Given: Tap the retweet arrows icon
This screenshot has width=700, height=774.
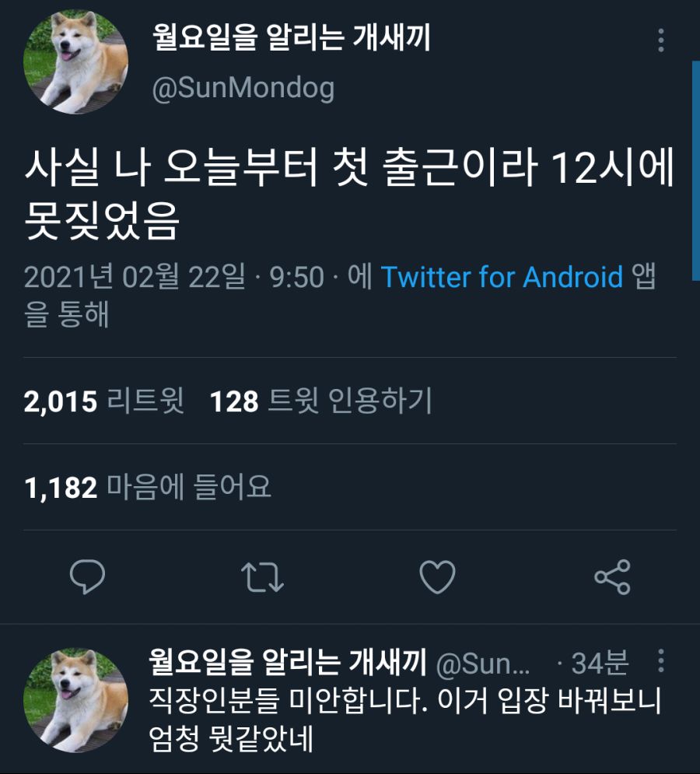Looking at the screenshot, I should click(x=262, y=576).
